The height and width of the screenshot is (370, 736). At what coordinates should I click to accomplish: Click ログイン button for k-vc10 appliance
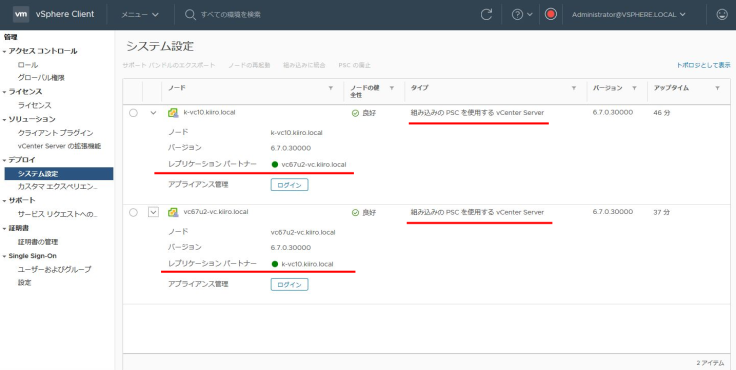coord(290,185)
